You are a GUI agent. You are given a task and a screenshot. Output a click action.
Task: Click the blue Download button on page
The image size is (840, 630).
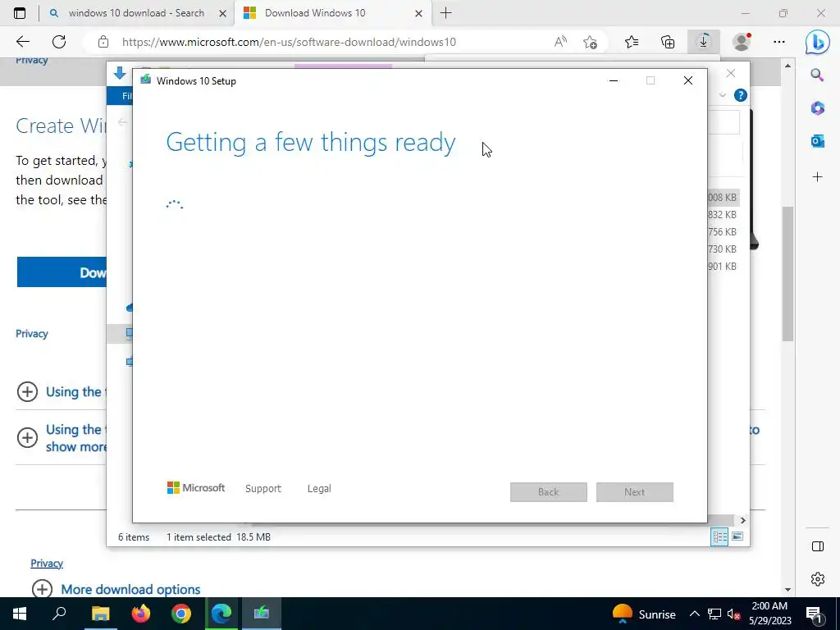(62, 272)
